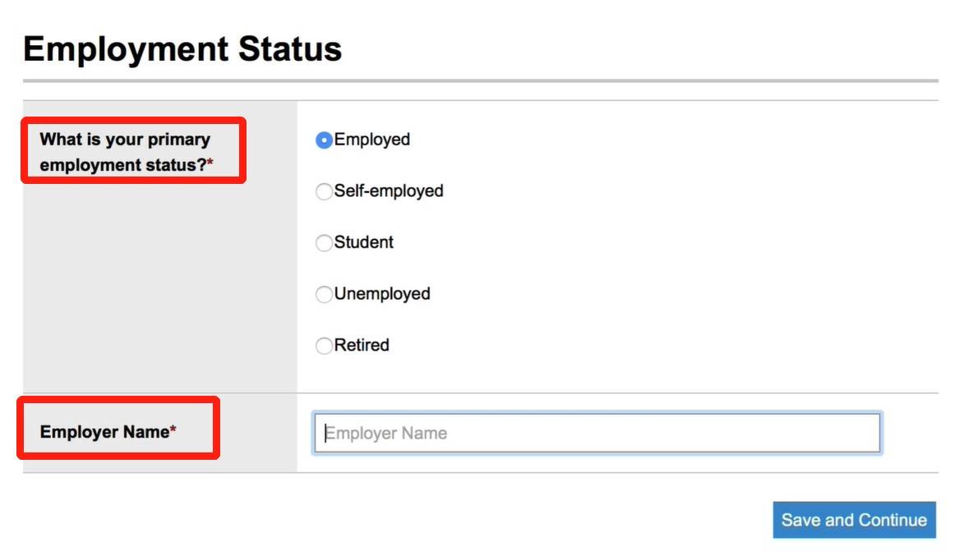
Task: Click the red outline around Employer Name label
Action: pos(118,399)
